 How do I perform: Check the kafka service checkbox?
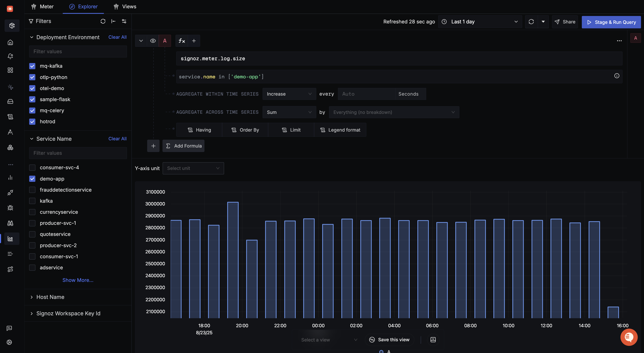[32, 201]
